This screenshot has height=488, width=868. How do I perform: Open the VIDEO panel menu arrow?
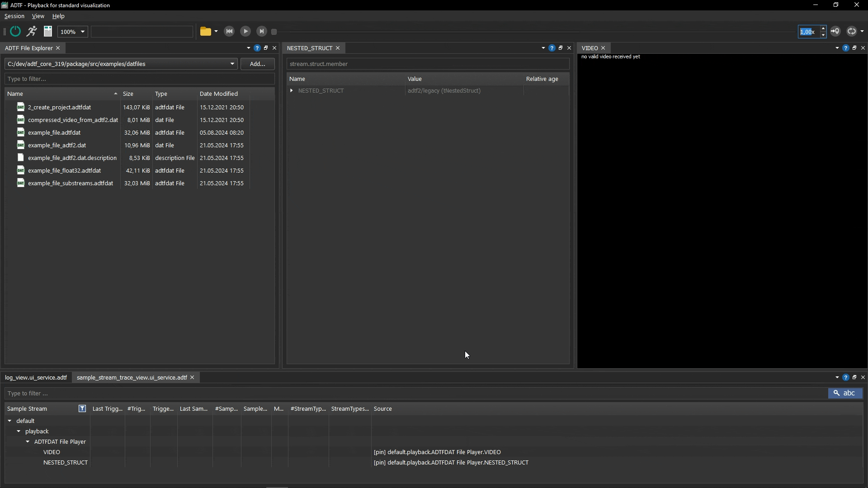[x=837, y=48]
